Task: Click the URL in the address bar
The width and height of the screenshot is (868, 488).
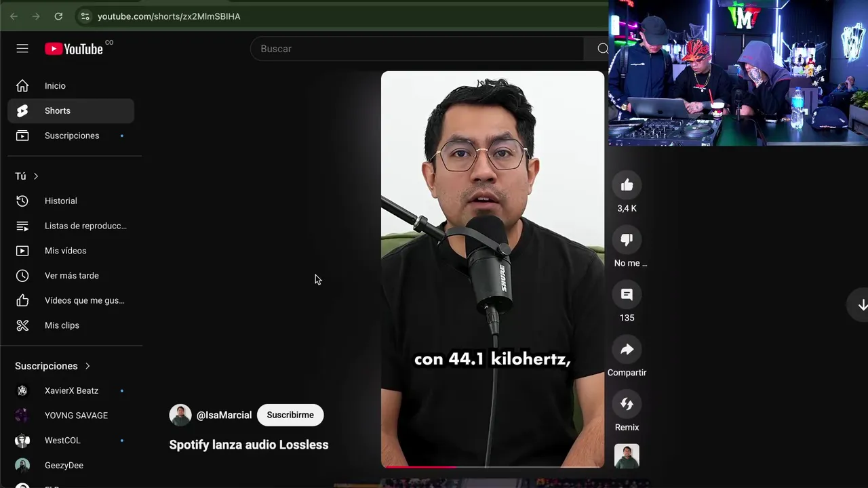Action: pyautogui.click(x=169, y=16)
